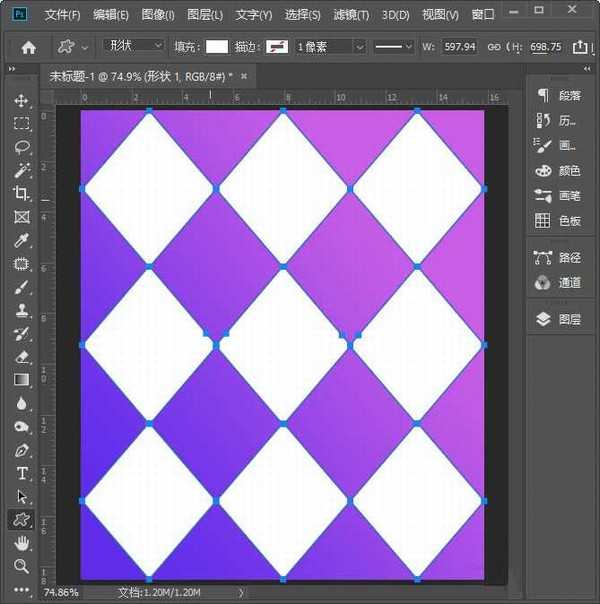Select the Crop tool
Viewport: 600px width, 604px height.
point(21,193)
